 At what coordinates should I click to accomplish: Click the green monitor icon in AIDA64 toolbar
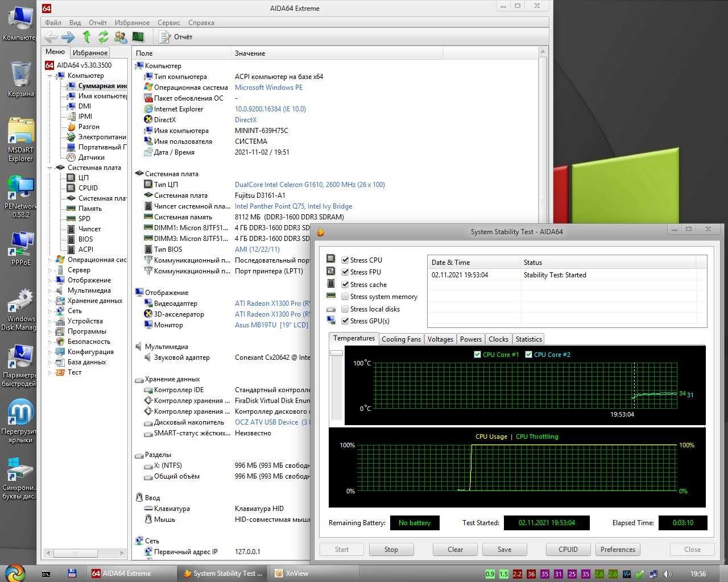click(x=138, y=37)
